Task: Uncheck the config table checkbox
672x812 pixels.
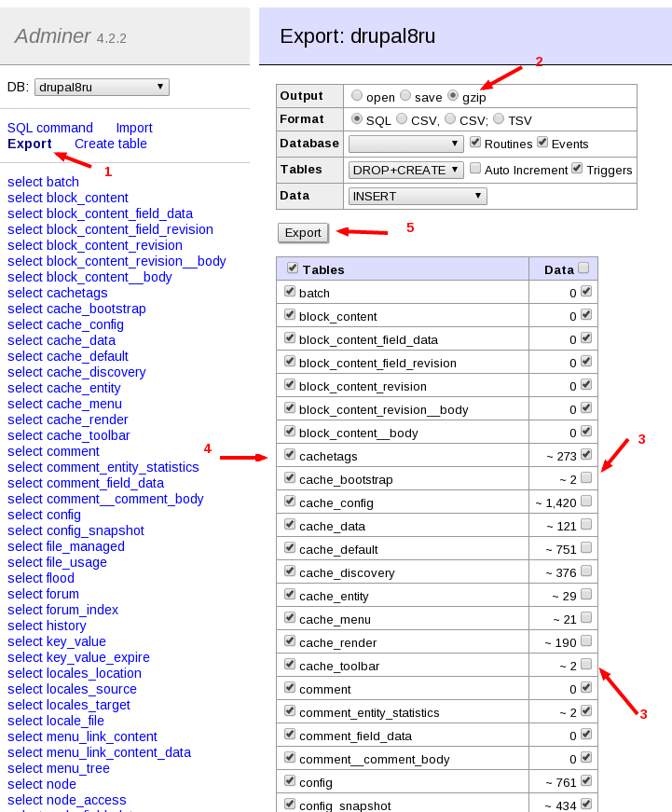Action: click(x=290, y=780)
